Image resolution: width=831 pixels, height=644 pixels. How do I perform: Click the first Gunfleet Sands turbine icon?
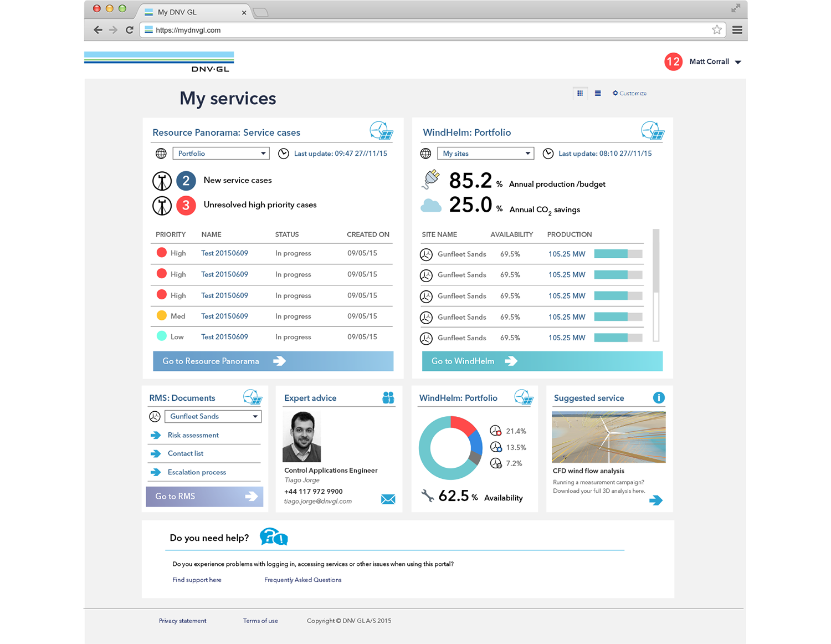(426, 254)
